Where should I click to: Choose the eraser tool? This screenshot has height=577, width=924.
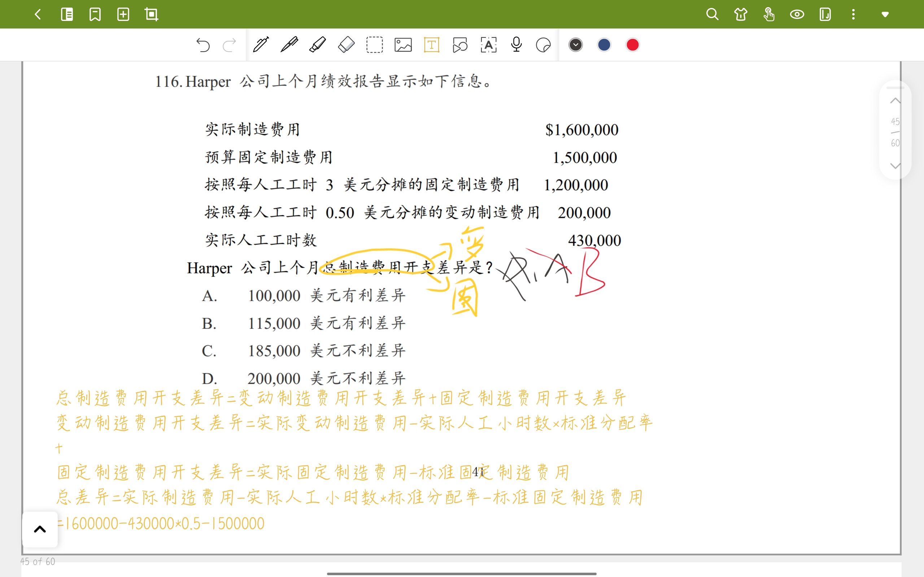click(x=346, y=45)
